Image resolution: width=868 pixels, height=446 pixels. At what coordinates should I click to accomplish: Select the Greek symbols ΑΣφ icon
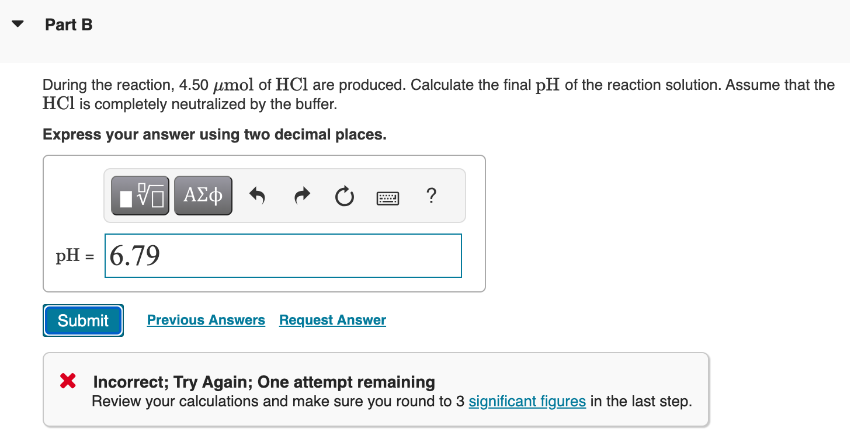(x=203, y=195)
